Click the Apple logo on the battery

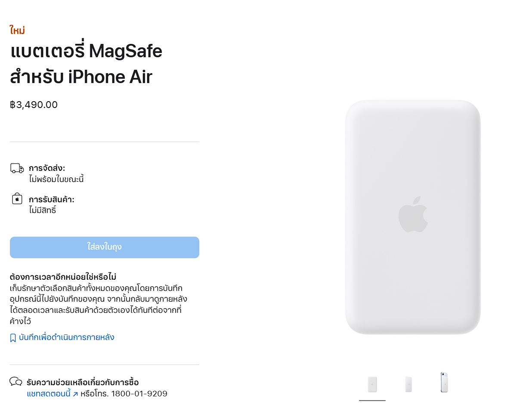pos(413,215)
